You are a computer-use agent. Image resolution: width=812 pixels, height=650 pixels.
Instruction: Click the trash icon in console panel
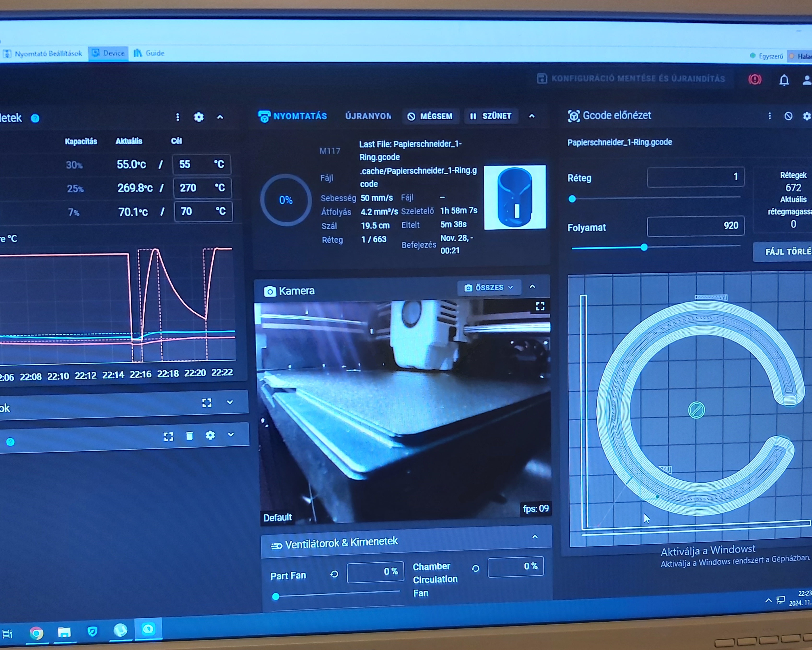189,436
